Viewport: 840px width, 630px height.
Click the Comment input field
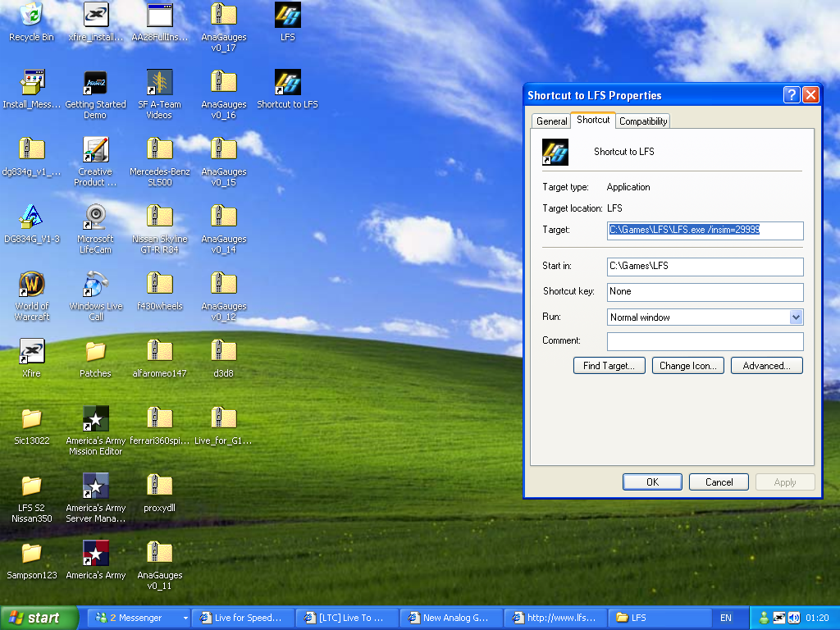click(705, 341)
